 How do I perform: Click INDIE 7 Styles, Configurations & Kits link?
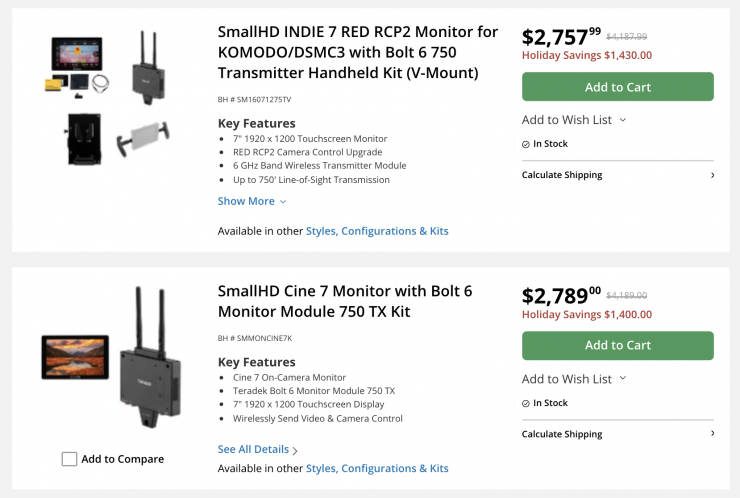coord(377,231)
